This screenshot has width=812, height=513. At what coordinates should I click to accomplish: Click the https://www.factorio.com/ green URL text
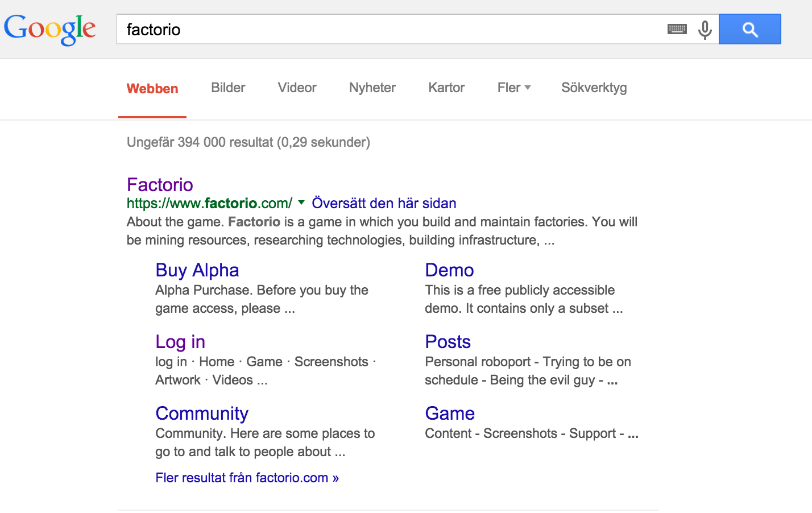click(x=209, y=203)
